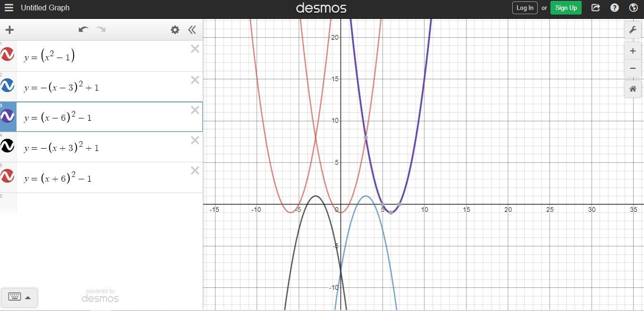Viewport: 644px width, 311px height.
Task: Toggle visibility of y=(x²−1) curve
Action: coord(7,55)
